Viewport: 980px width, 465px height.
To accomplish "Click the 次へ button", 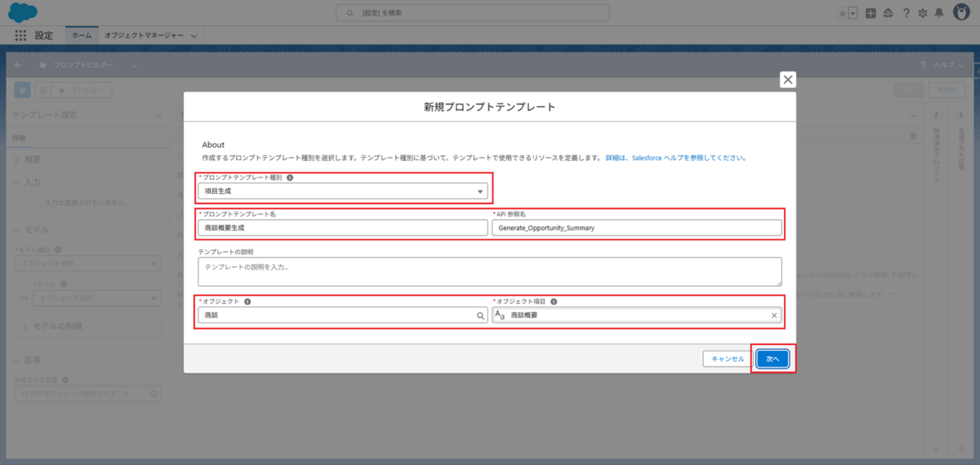I will pos(773,359).
